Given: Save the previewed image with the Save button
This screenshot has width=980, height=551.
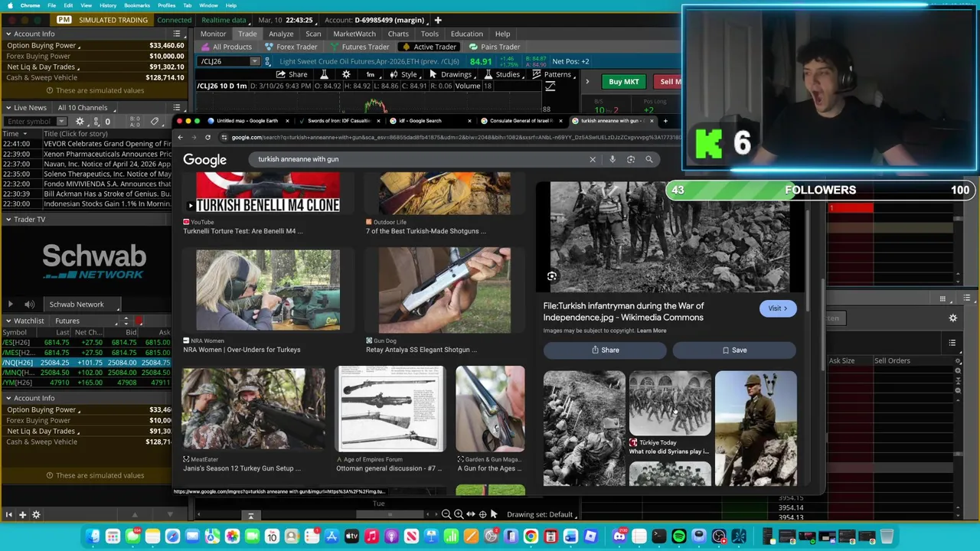Looking at the screenshot, I should (734, 350).
